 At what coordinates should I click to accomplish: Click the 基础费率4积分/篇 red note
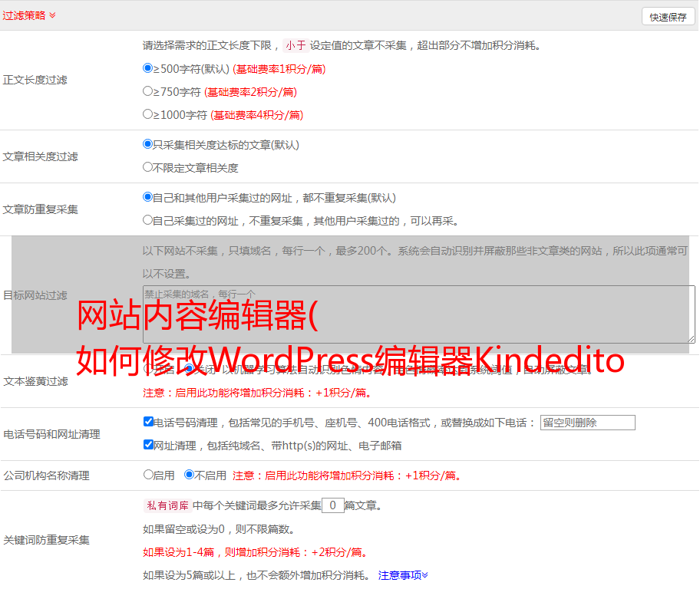256,115
